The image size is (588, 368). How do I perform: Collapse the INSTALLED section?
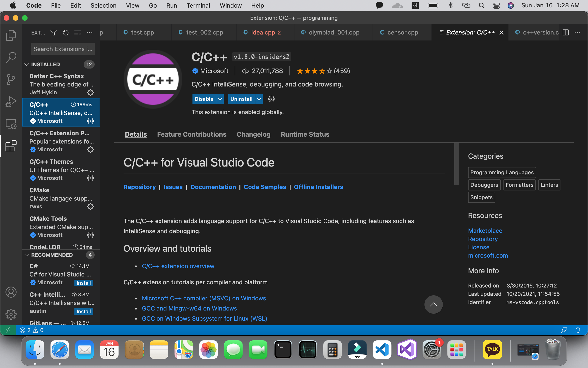pyautogui.click(x=27, y=64)
